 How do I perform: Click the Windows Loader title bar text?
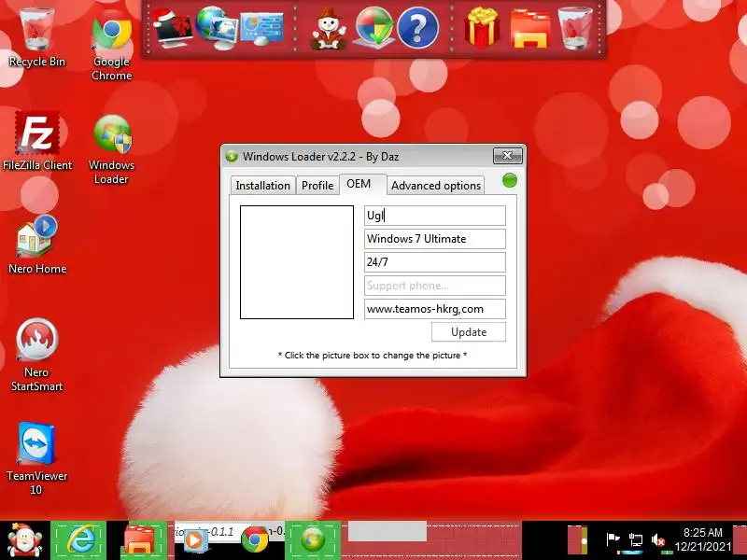click(320, 156)
